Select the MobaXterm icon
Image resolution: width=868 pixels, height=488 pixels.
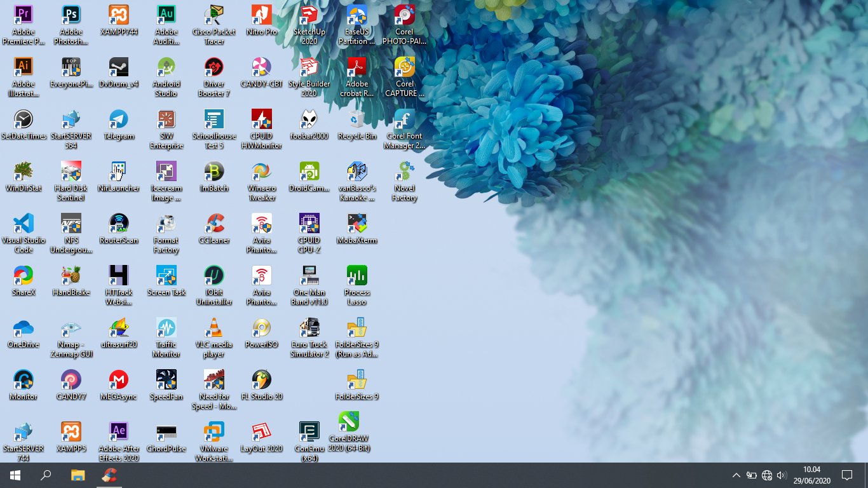click(357, 229)
